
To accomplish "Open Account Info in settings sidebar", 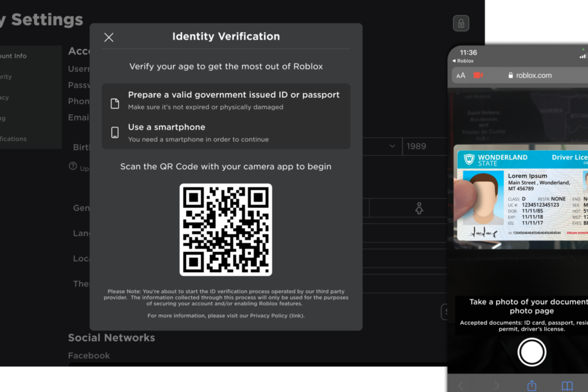I will [13, 56].
